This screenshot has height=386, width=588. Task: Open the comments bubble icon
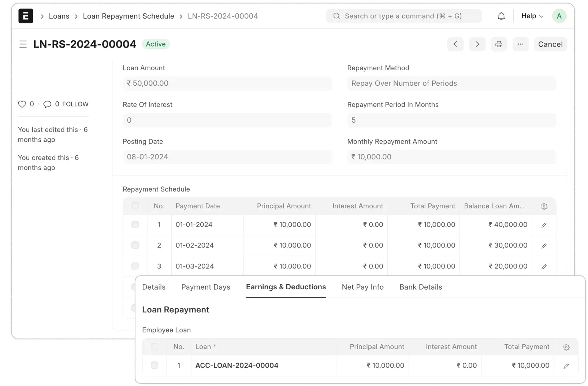coord(47,104)
